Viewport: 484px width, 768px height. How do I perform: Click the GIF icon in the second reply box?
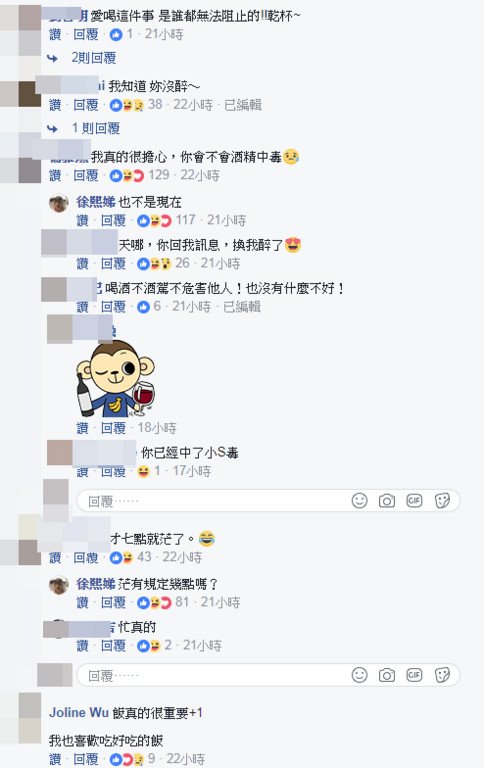pyautogui.click(x=414, y=675)
